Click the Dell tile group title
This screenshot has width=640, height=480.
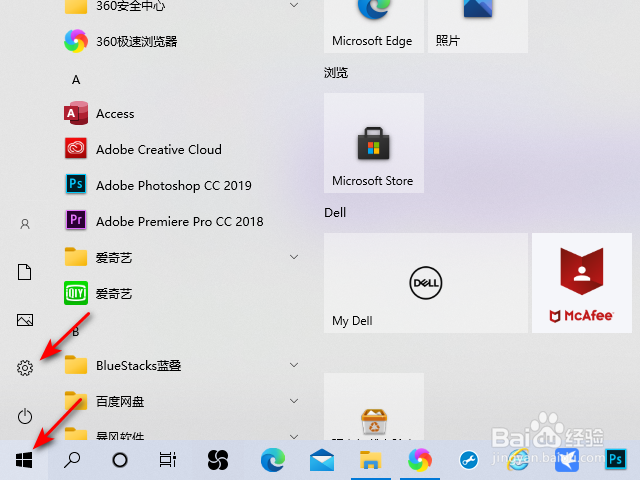[335, 213]
